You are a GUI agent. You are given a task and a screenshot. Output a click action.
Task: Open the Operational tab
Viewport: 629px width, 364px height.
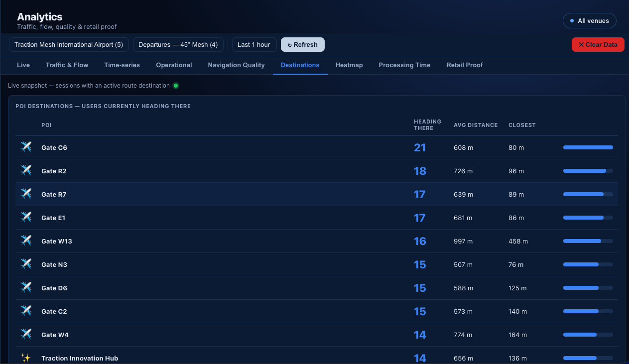(174, 65)
